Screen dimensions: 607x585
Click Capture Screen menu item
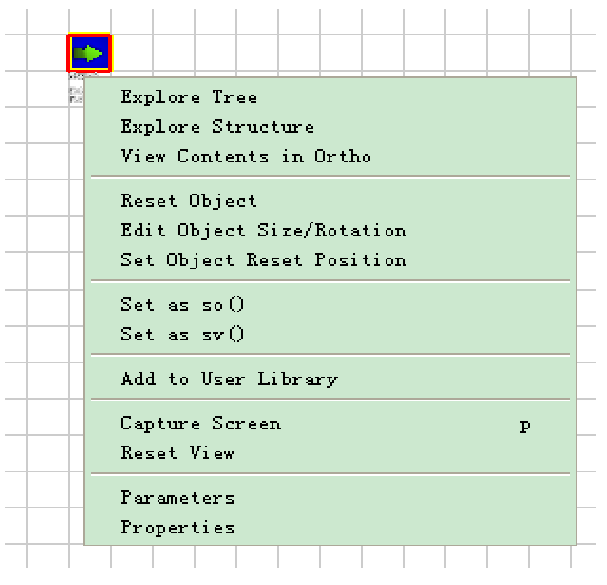[200, 423]
